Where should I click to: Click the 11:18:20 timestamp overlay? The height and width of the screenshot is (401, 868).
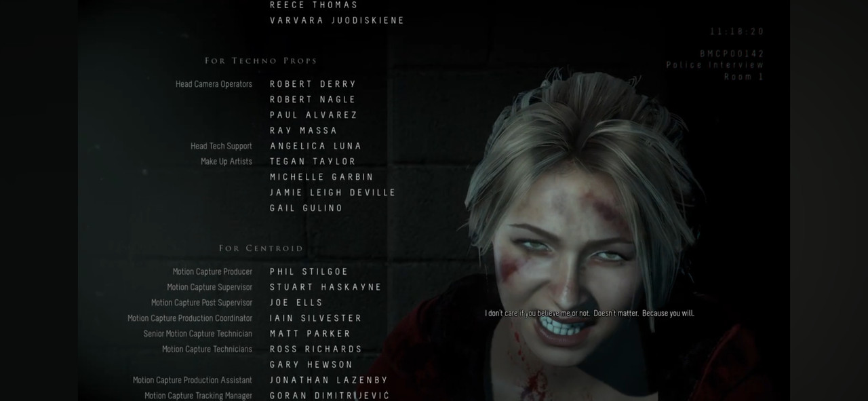coord(737,32)
